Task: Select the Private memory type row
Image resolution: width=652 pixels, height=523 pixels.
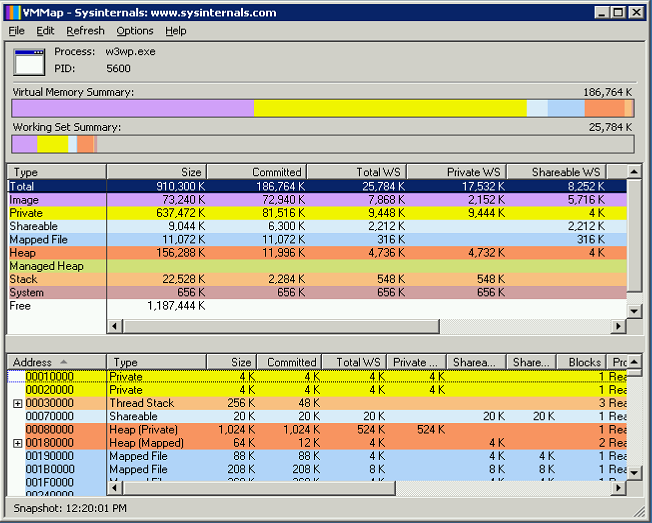Action: click(x=317, y=213)
